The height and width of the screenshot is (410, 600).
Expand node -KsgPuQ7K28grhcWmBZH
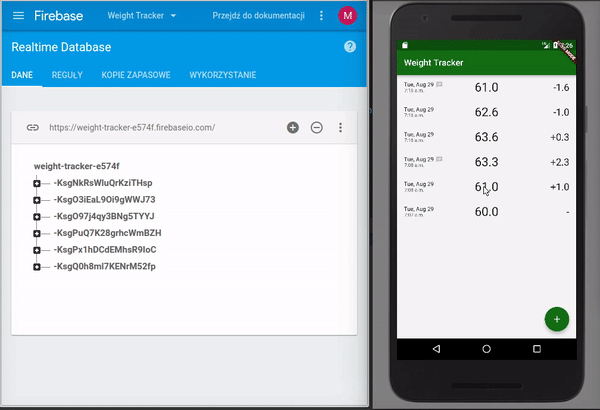tap(37, 233)
